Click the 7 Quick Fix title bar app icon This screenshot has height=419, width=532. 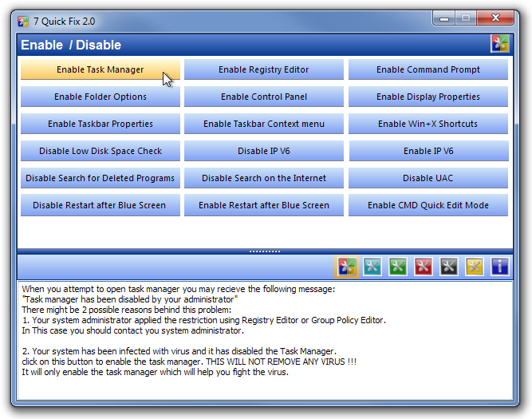coord(23,22)
